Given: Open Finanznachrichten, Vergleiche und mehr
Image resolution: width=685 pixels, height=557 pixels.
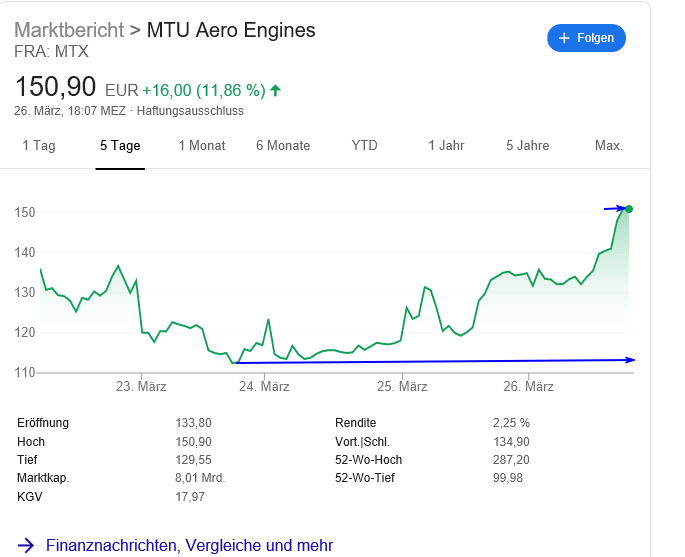Looking at the screenshot, I should (x=189, y=545).
